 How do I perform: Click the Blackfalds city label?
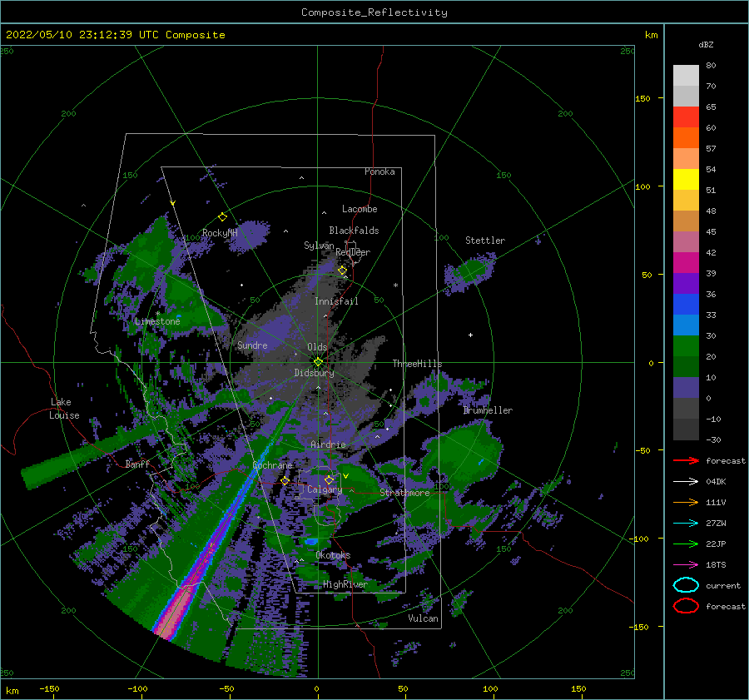354,231
